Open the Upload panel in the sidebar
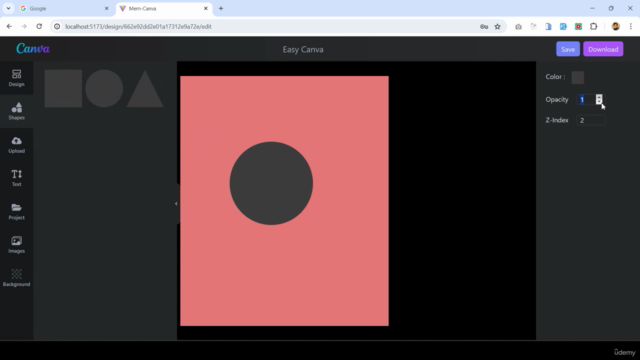The height and width of the screenshot is (360, 640). (16, 145)
